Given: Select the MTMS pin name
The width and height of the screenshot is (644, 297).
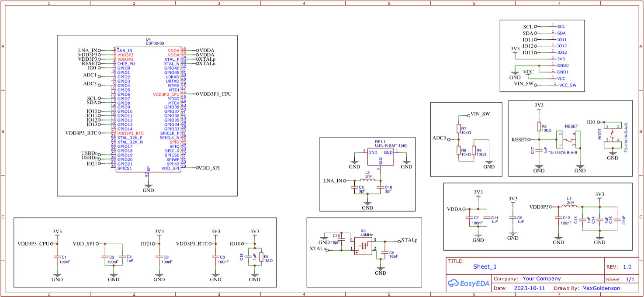Looking at the screenshot, I should pos(173,86).
